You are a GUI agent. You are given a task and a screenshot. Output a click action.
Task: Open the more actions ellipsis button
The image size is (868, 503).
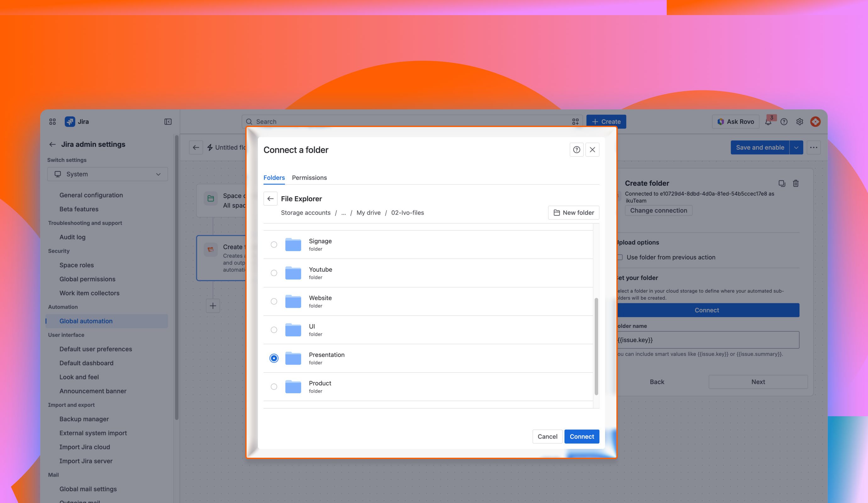(x=814, y=147)
